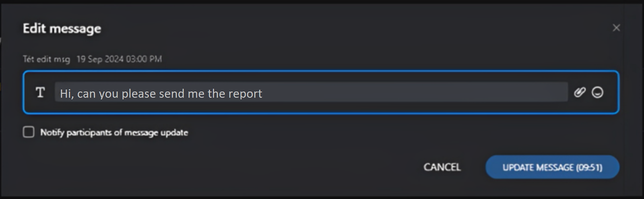
Task: Open text formatting via the T icon
Action: 40,93
